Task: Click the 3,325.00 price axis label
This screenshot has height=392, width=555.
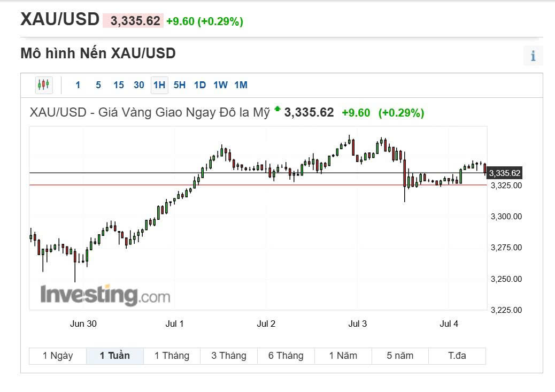Action: pos(506,186)
